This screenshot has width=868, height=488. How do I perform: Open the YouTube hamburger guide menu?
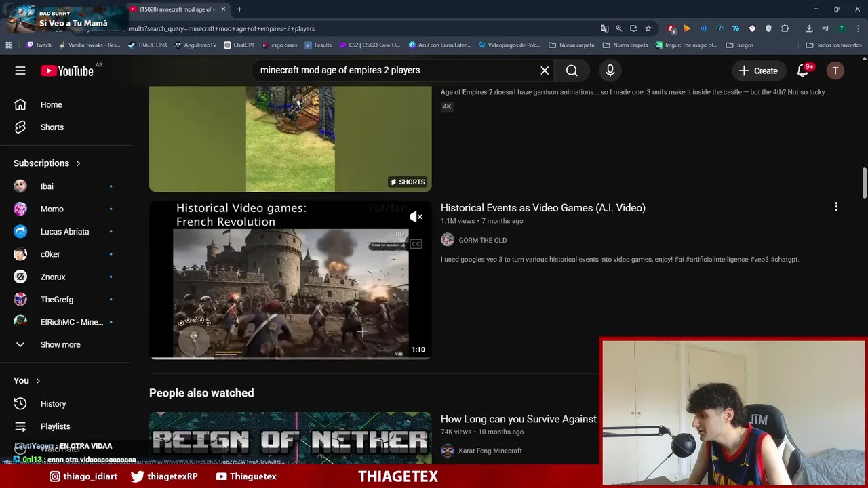20,70
